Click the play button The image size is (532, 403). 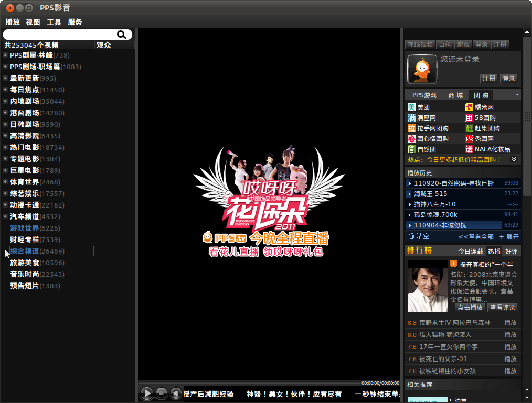point(146,393)
